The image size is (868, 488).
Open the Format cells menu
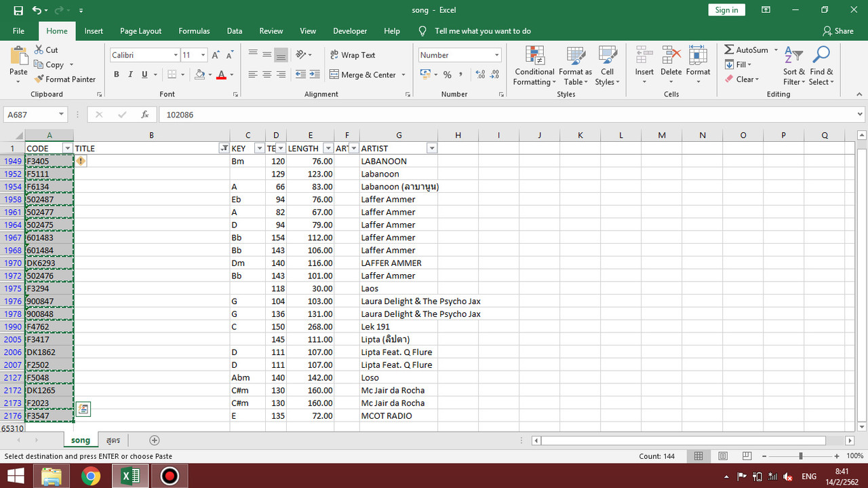(x=698, y=66)
